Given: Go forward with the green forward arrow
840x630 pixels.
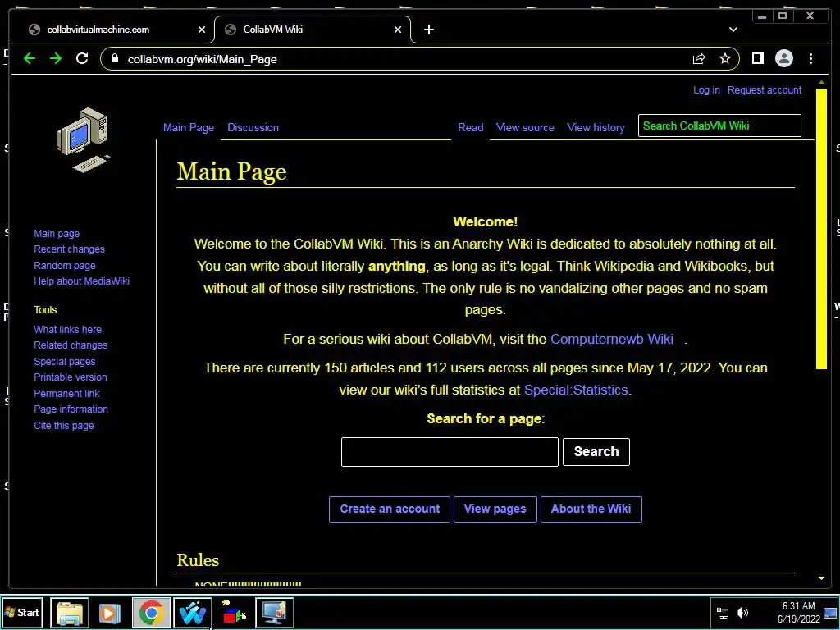Looking at the screenshot, I should [x=56, y=58].
